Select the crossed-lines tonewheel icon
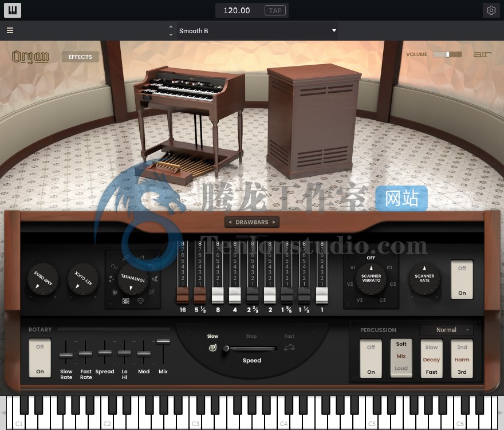This screenshot has height=430, width=504. pos(152,292)
